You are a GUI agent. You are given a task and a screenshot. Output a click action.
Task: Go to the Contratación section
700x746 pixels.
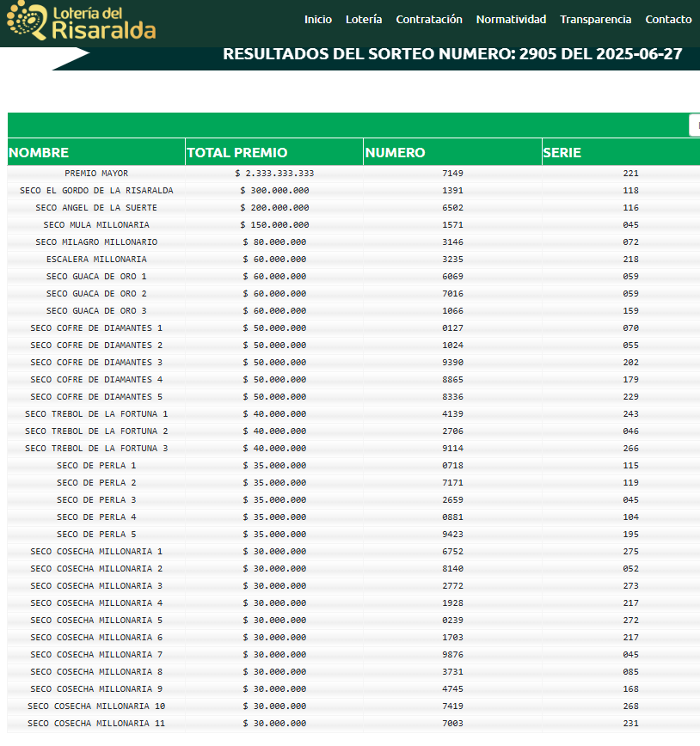429,20
